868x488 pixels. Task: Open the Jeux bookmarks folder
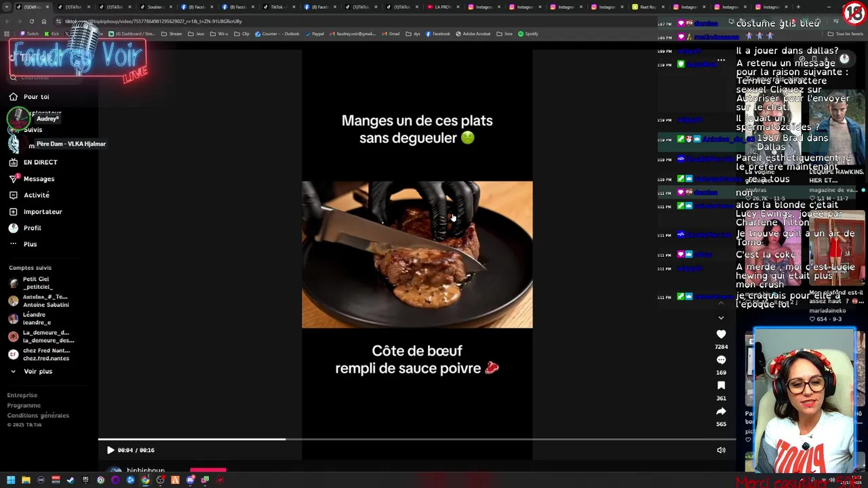coord(195,34)
